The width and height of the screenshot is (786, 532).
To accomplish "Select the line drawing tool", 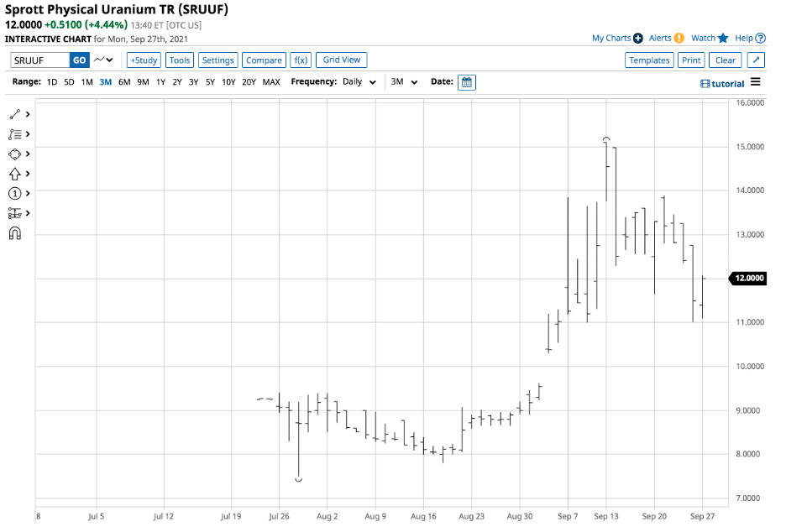I will (x=14, y=115).
